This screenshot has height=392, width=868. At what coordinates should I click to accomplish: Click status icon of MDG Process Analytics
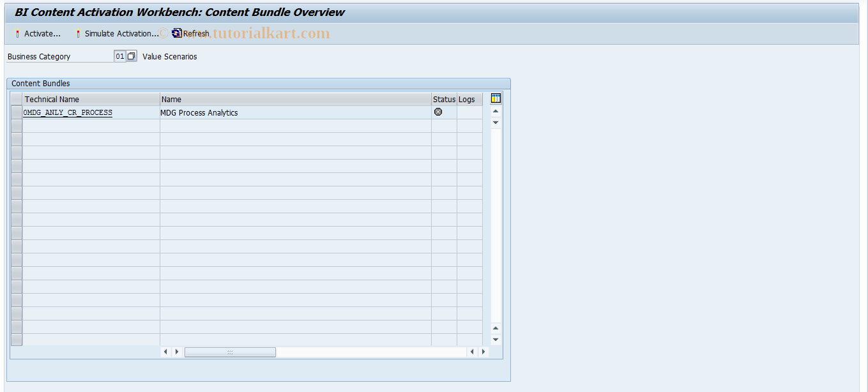click(x=438, y=112)
